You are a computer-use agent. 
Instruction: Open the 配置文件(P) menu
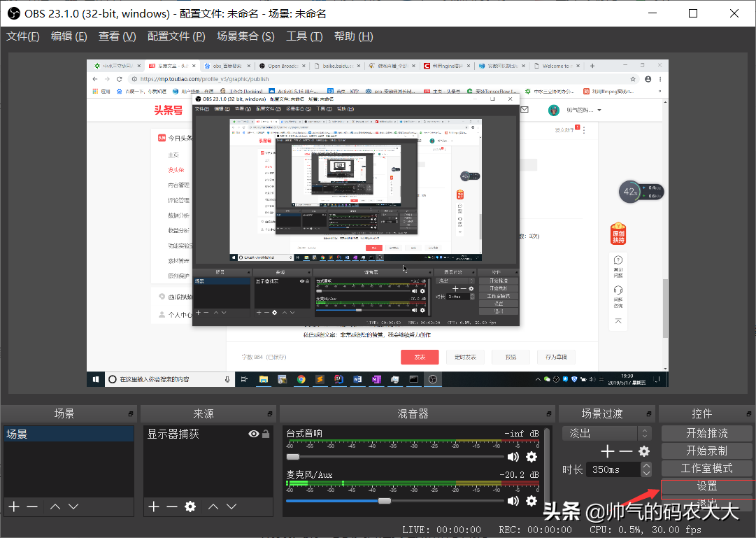click(176, 36)
